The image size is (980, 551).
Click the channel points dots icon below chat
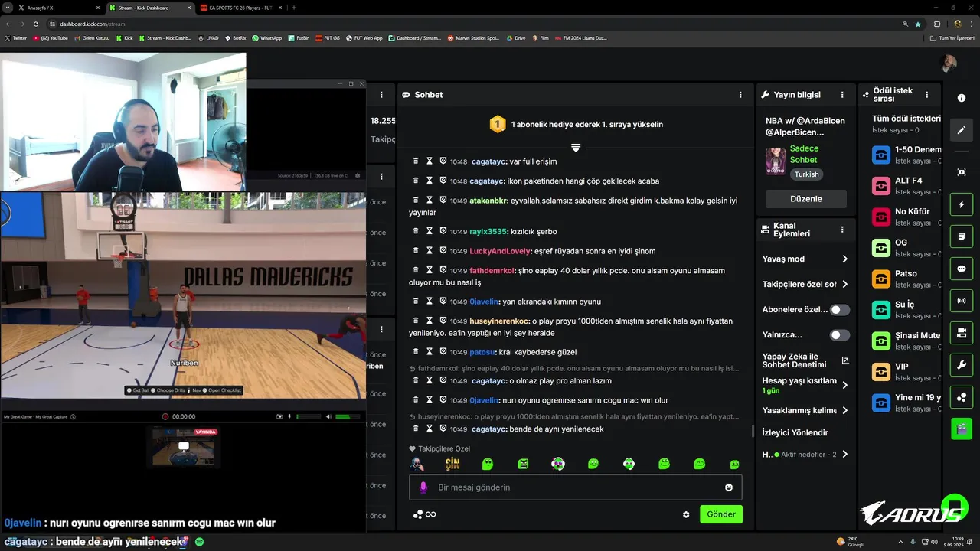(x=418, y=514)
